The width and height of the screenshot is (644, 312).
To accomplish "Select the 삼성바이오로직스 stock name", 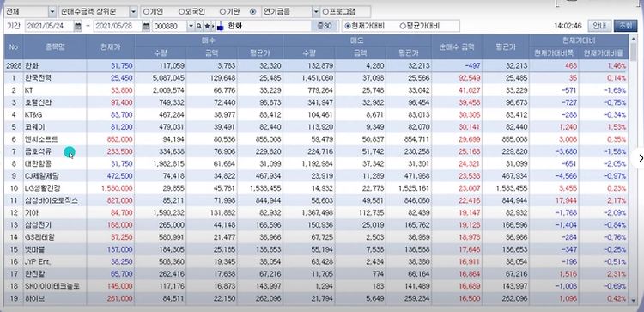I will pos(51,200).
